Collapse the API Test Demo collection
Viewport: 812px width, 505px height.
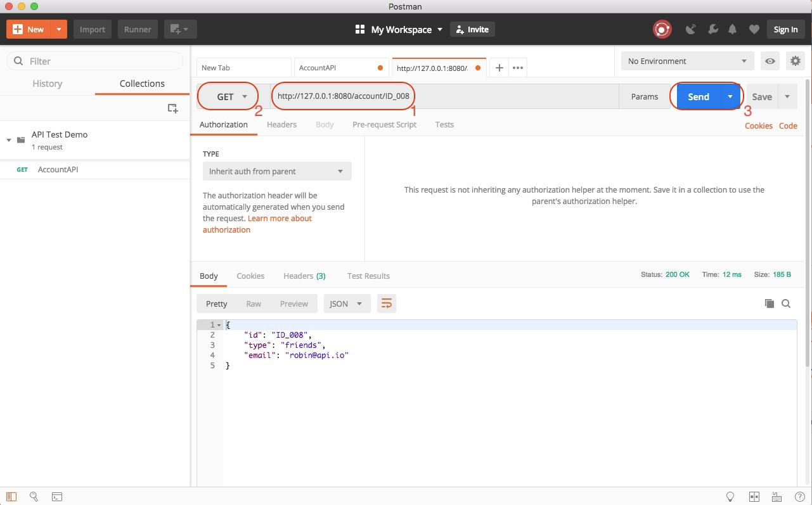point(9,140)
